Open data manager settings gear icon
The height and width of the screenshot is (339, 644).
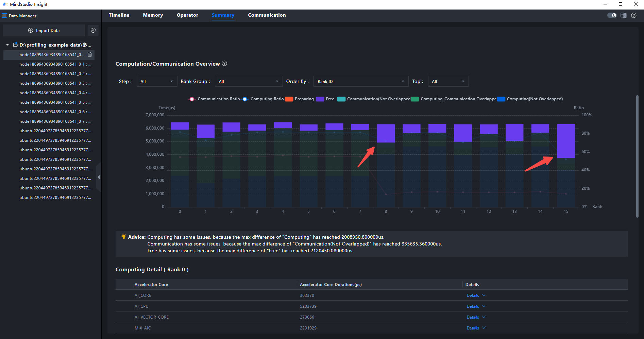(93, 30)
